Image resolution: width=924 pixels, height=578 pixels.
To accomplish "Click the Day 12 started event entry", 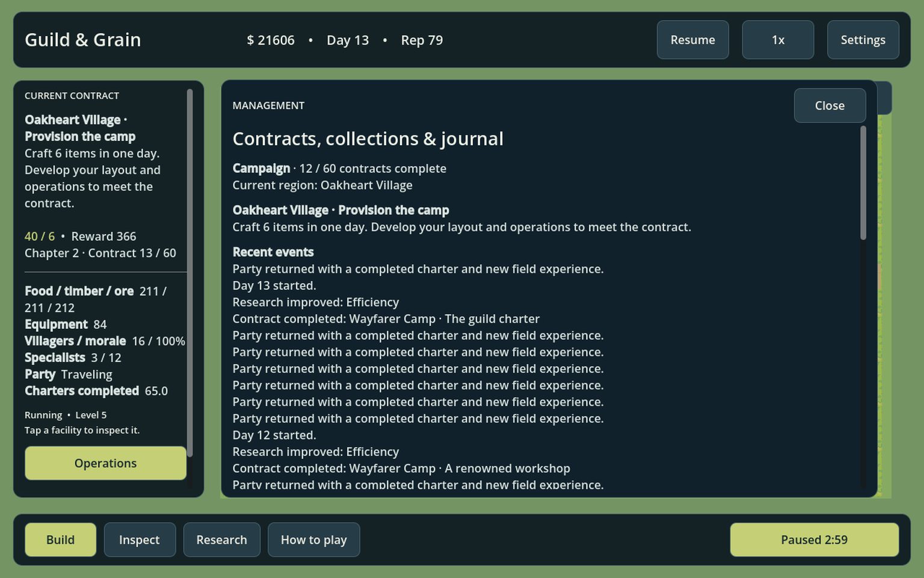I will pyautogui.click(x=274, y=435).
